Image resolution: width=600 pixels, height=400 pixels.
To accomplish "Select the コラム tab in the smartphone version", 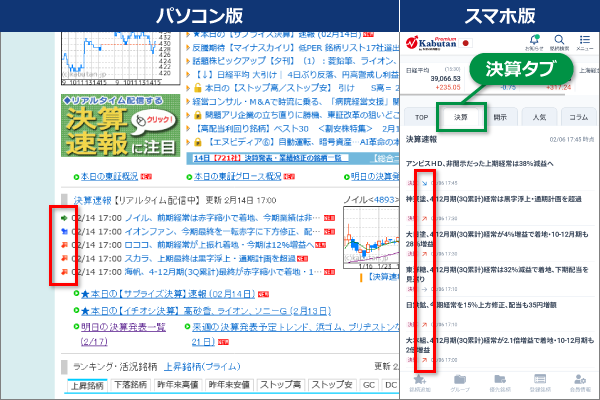I will point(579,117).
